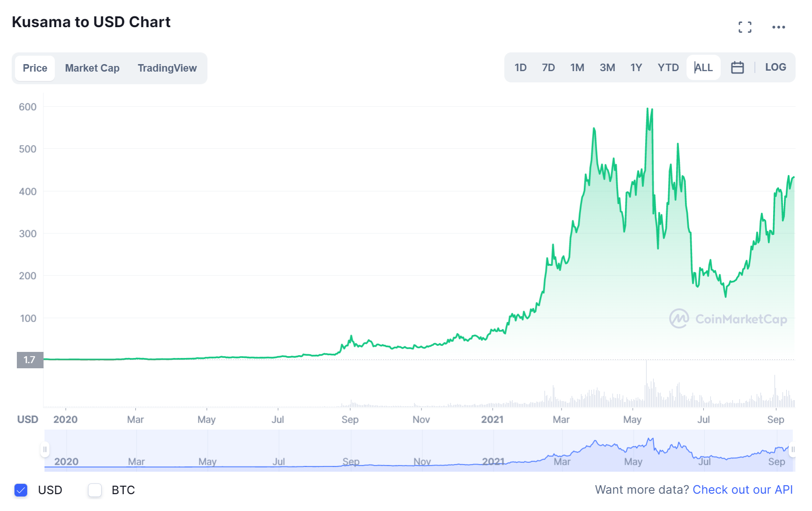Select the Price tab
The image size is (812, 511).
[35, 68]
